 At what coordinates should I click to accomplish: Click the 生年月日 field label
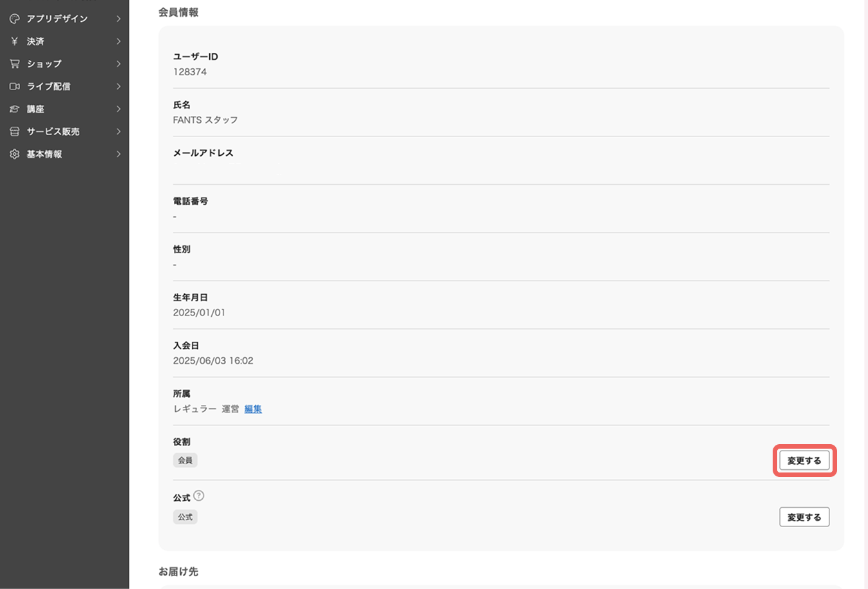pos(191,297)
